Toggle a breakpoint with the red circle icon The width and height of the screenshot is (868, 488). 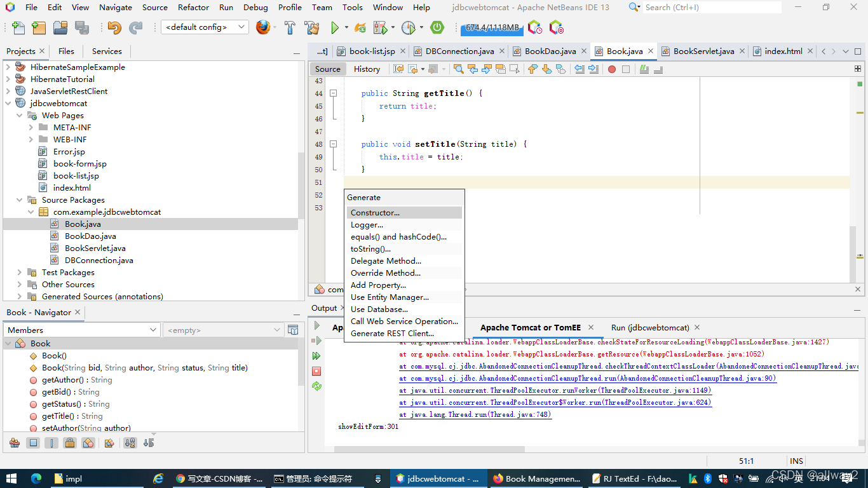[613, 69]
